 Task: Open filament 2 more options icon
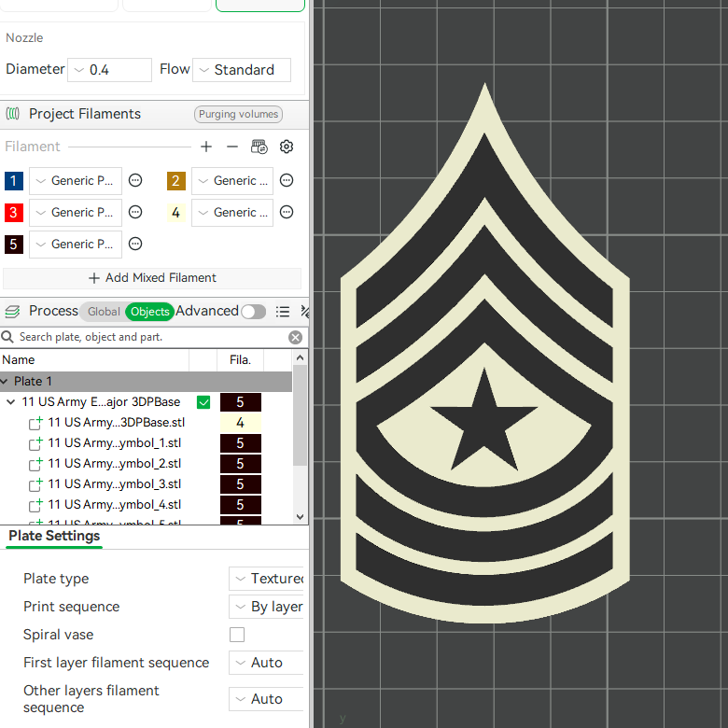(287, 180)
